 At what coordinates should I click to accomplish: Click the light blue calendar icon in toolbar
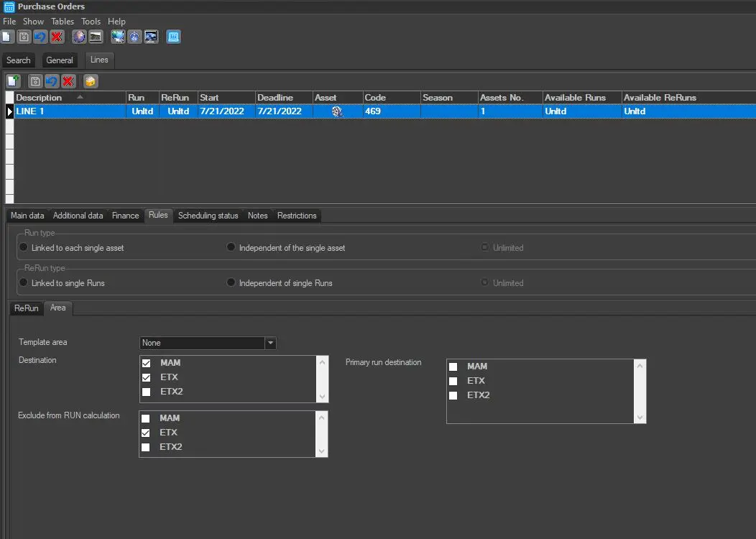(173, 37)
